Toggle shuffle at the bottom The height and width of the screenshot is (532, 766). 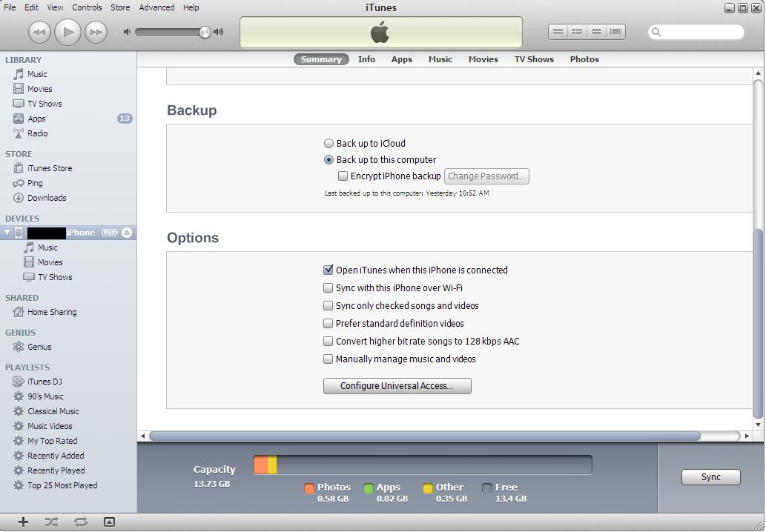point(50,522)
